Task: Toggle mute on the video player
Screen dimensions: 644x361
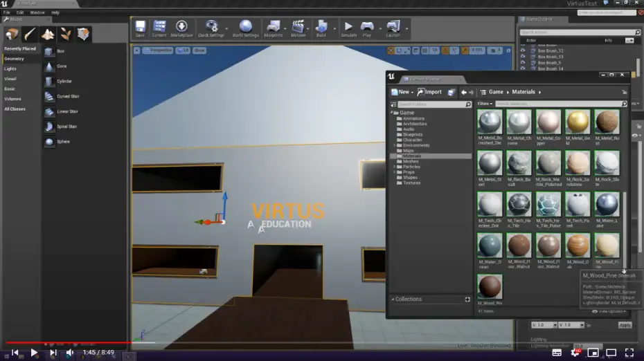Action: [70, 353]
